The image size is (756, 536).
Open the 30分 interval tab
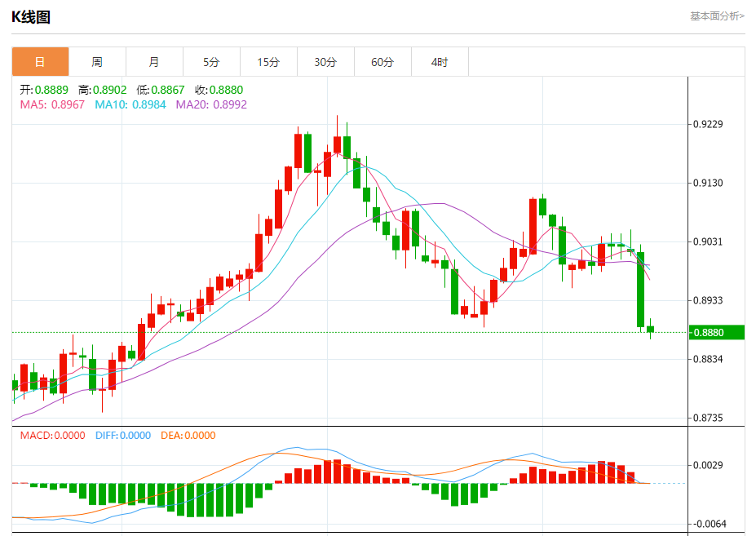pyautogui.click(x=325, y=62)
